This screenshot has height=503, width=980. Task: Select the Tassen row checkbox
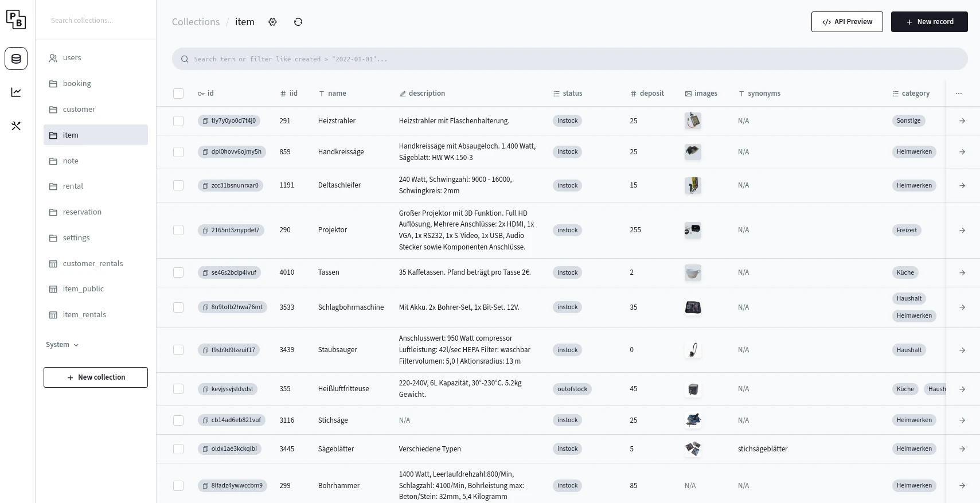178,272
